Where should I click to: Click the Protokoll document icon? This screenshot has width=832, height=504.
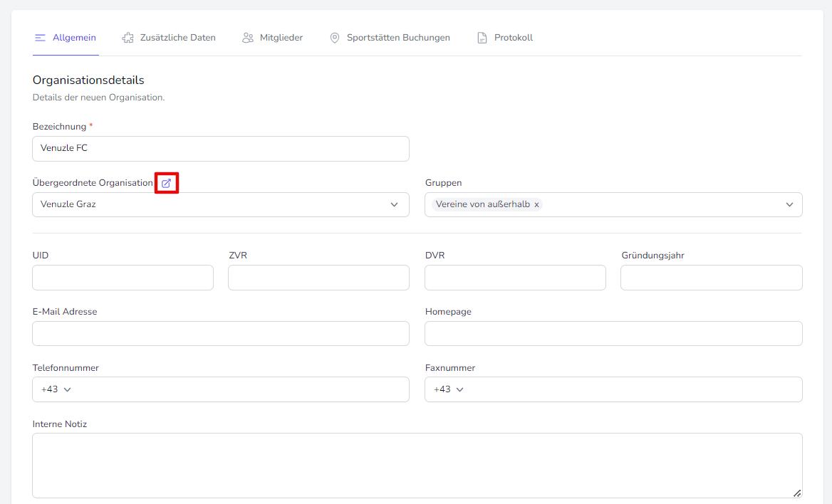click(x=482, y=38)
